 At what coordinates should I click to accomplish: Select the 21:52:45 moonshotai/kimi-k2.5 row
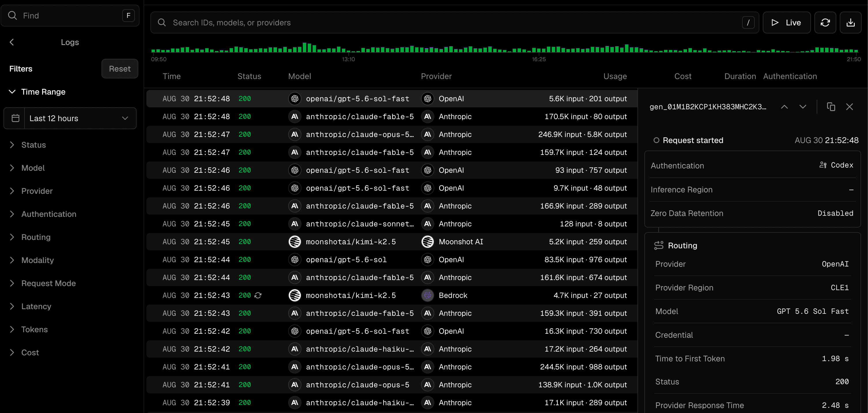click(x=392, y=242)
